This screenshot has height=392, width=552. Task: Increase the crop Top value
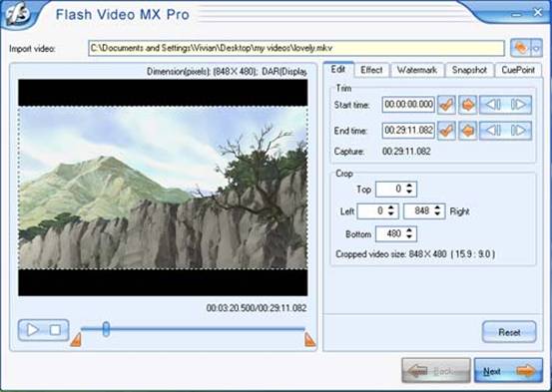click(409, 186)
